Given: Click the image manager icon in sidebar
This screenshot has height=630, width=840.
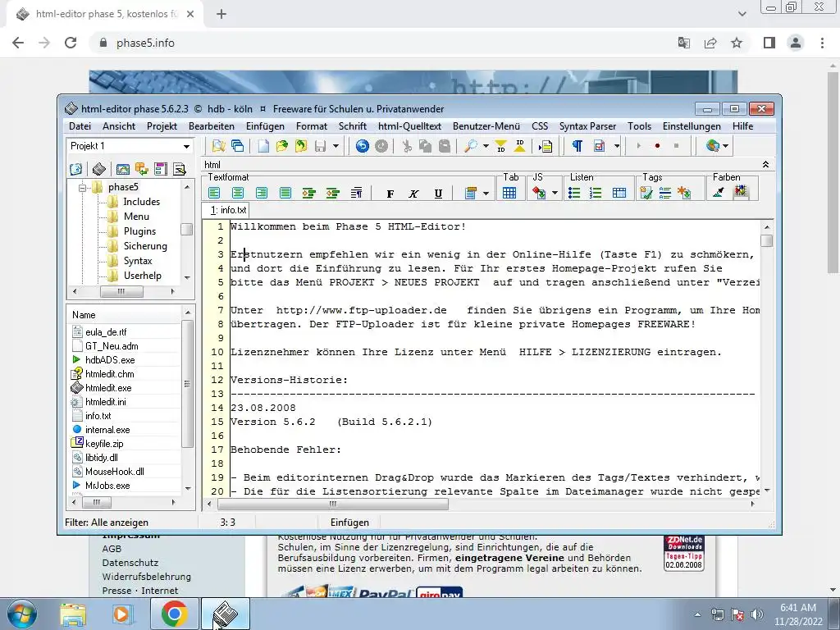Looking at the screenshot, I should (123, 169).
